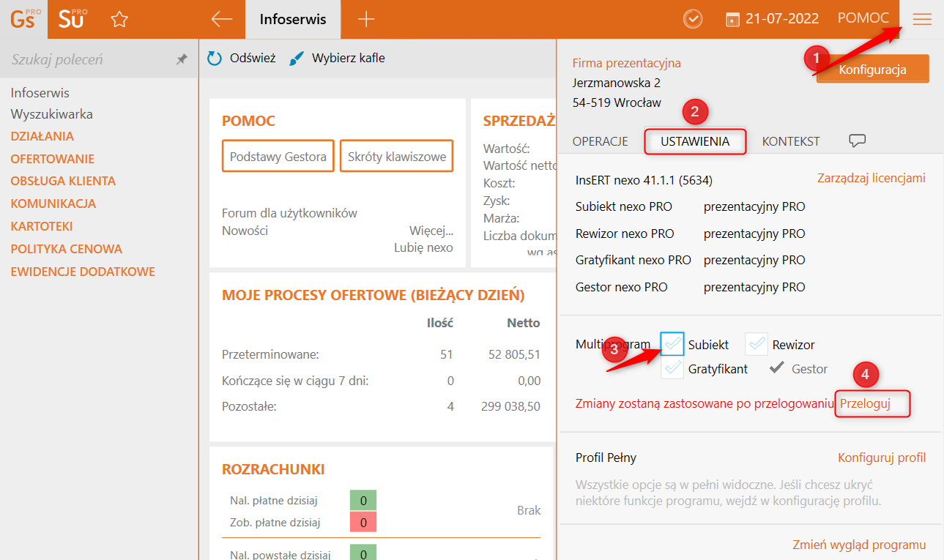Image resolution: width=944 pixels, height=560 pixels.
Task: Click green Nal. płatne dzisiaj value
Action: [363, 501]
